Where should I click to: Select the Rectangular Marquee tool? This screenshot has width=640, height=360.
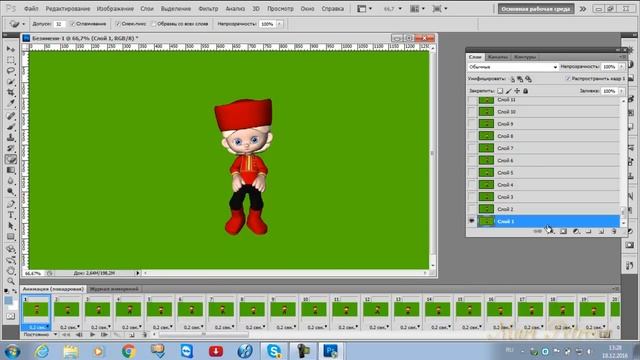[11, 60]
